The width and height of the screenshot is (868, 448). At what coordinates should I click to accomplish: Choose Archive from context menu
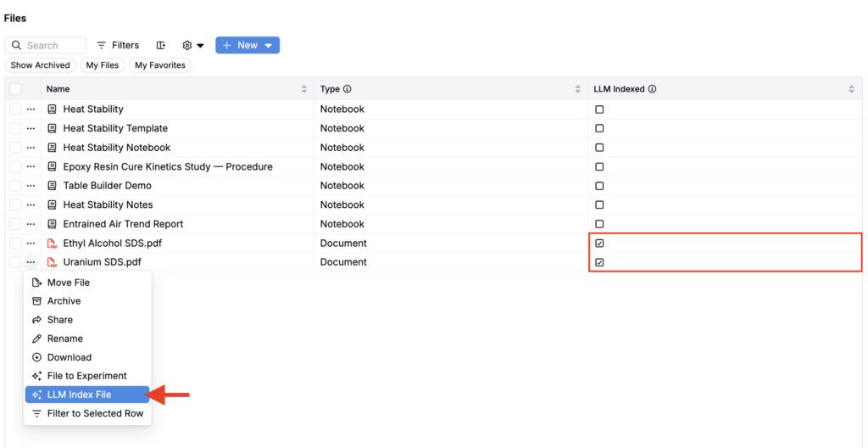(87, 301)
